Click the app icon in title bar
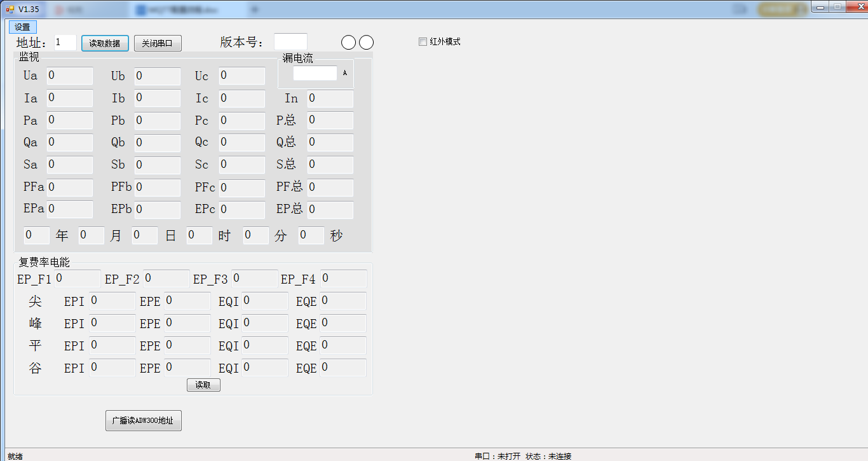Image resolution: width=868 pixels, height=461 pixels. tap(10, 9)
